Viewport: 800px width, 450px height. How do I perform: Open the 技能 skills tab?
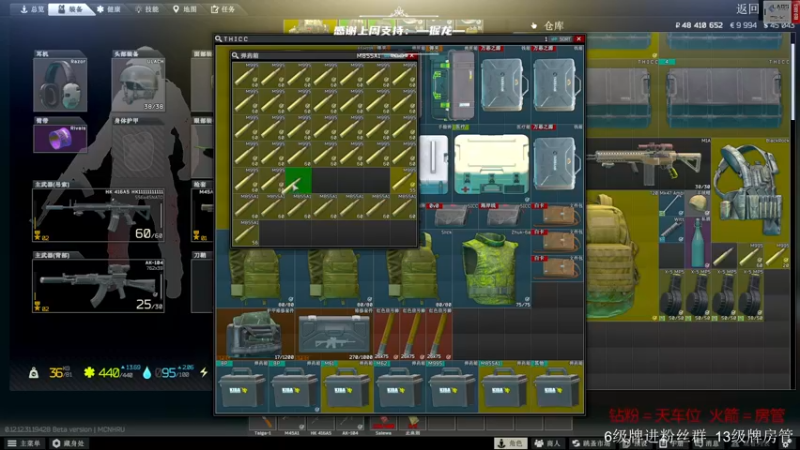pos(147,9)
